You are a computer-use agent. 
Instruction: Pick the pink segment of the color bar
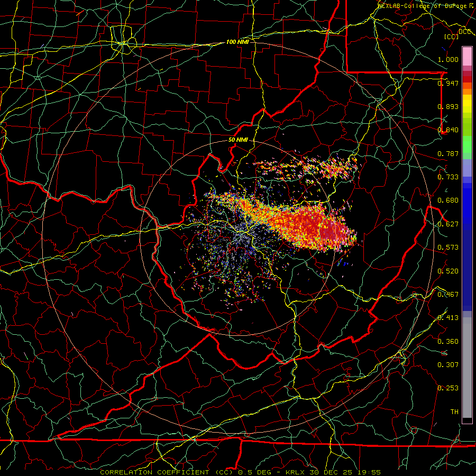(x=467, y=57)
